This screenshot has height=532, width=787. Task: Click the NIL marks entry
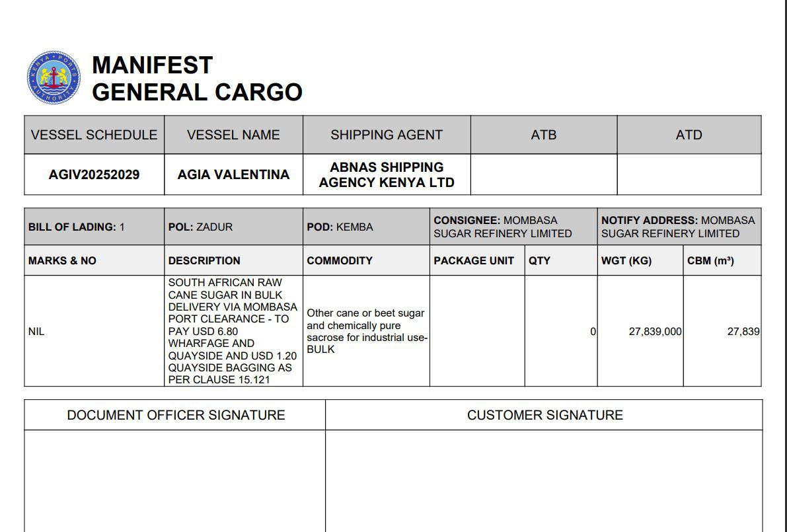coord(36,332)
